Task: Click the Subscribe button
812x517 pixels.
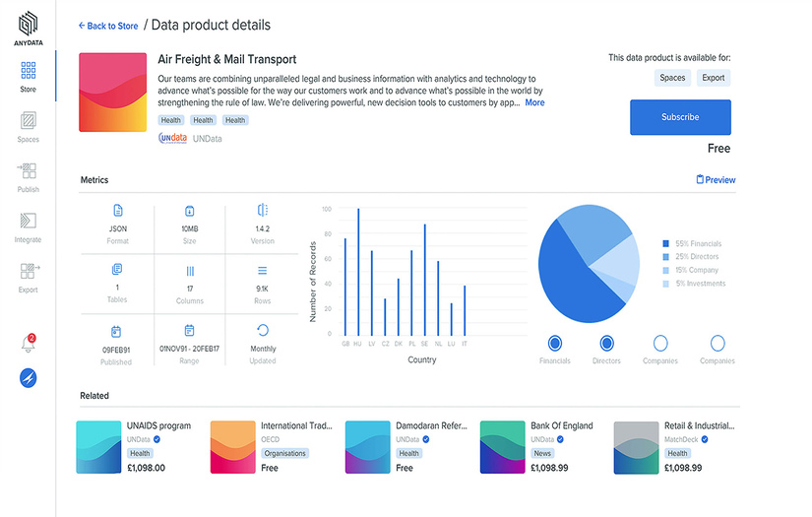Action: tap(680, 117)
